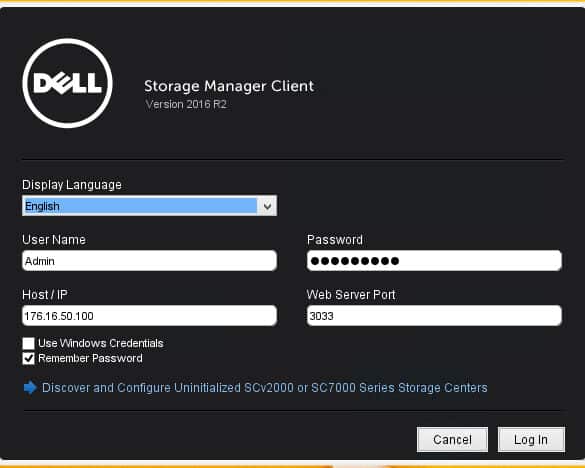Uncheck the Remember Password checkbox
Screen dimensions: 585x468
point(28,359)
